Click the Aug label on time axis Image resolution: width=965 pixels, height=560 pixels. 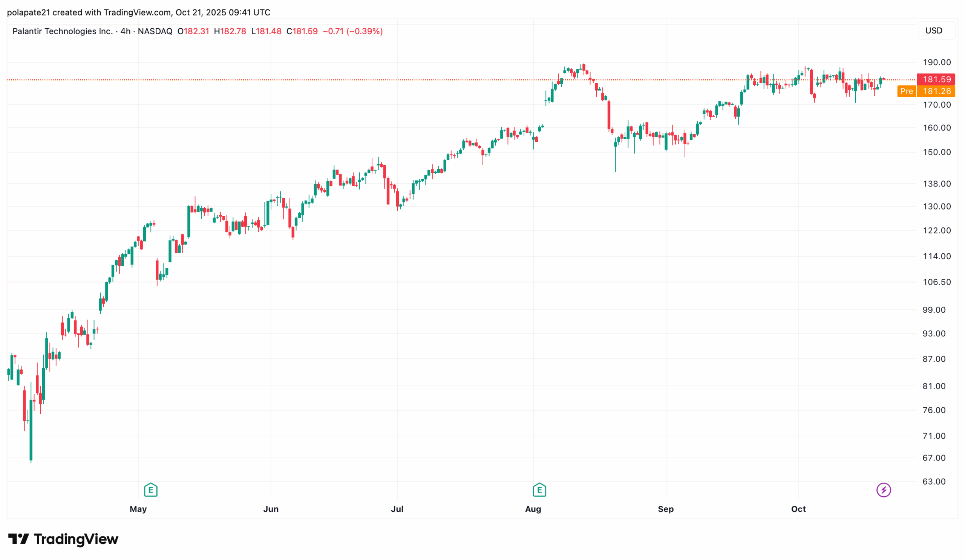tap(533, 509)
